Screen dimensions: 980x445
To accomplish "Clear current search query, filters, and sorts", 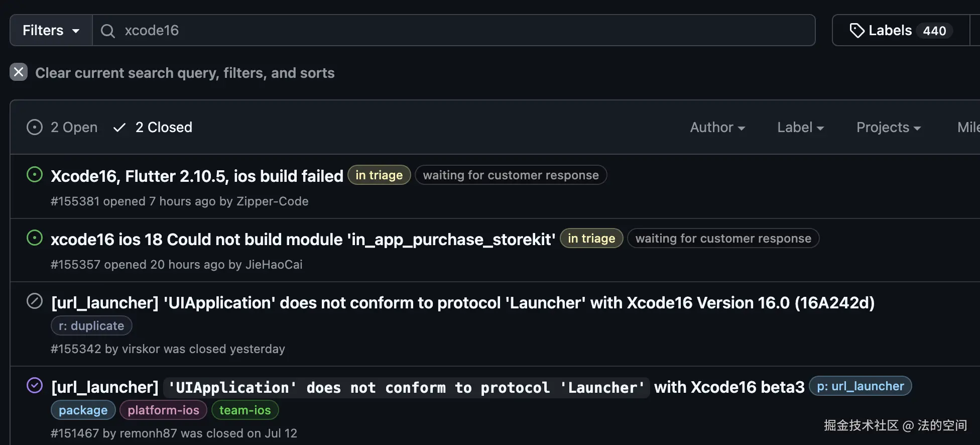I will click(x=184, y=73).
